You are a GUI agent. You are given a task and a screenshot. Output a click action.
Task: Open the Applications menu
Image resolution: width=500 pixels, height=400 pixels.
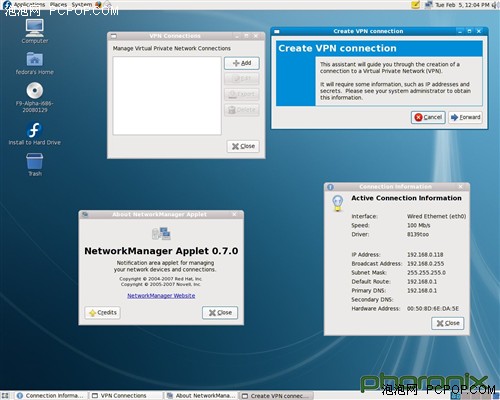pos(29,4)
